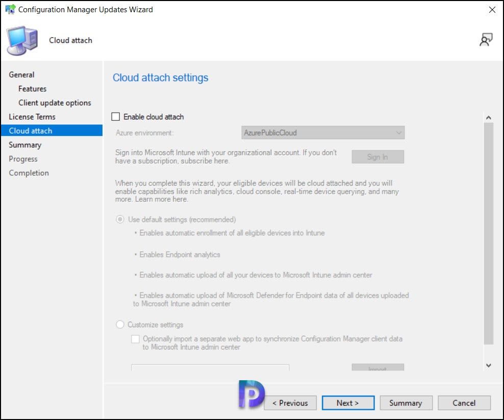Click the Summary button at bottom

(406, 403)
